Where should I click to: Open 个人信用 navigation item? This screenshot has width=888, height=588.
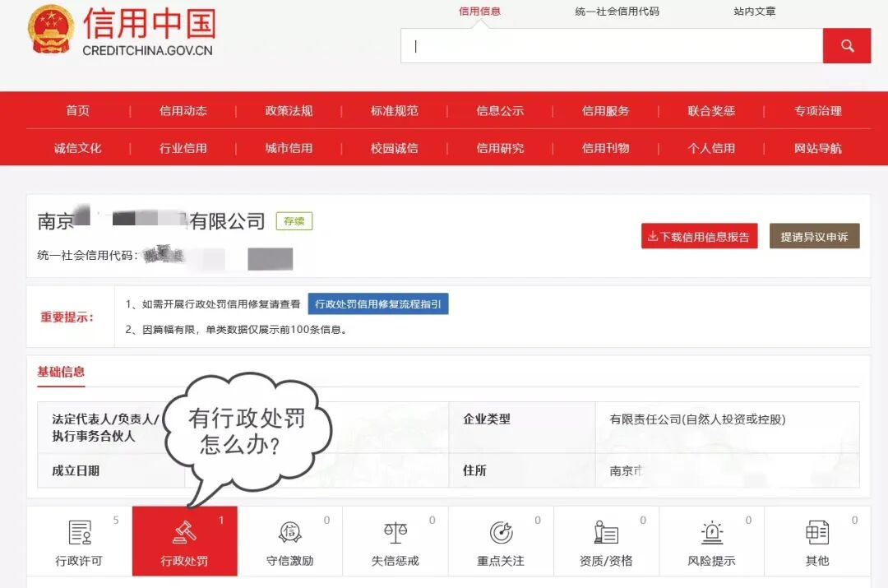coord(711,148)
